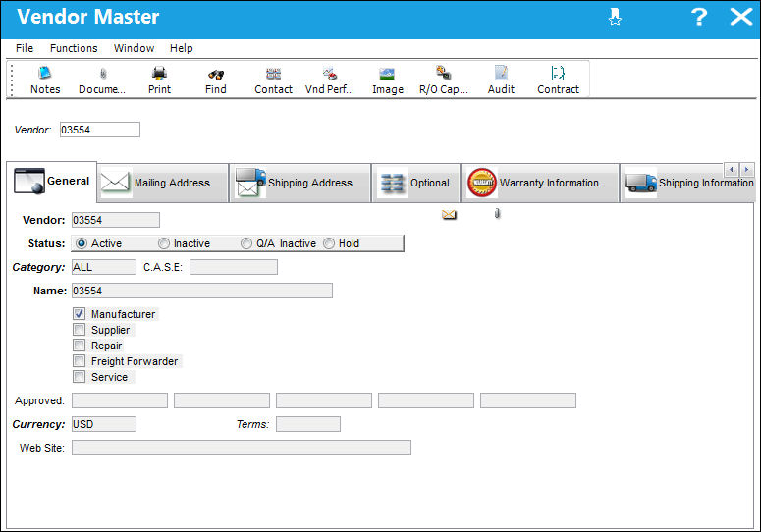This screenshot has width=761, height=532.
Task: Open the Contract toolbar button
Action: point(558,80)
